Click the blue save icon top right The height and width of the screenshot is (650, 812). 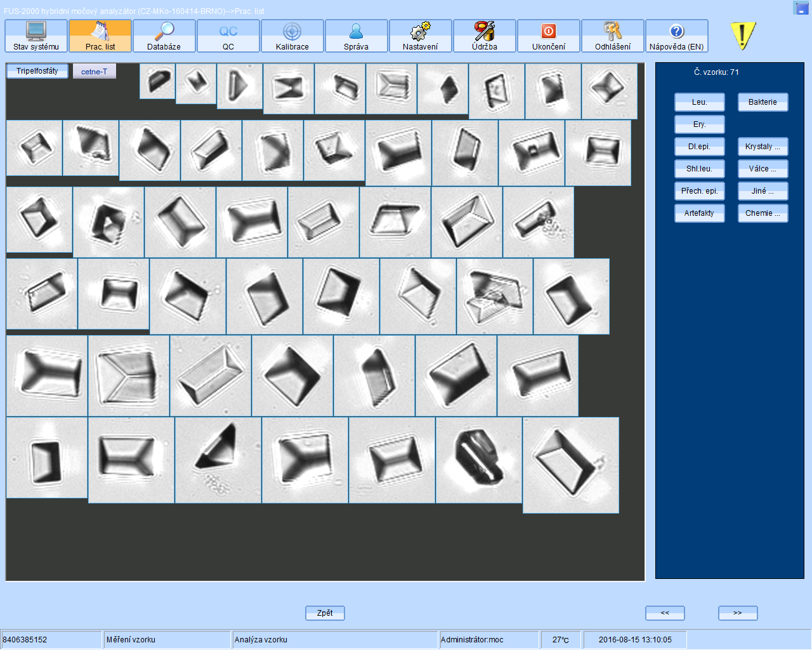801,8
